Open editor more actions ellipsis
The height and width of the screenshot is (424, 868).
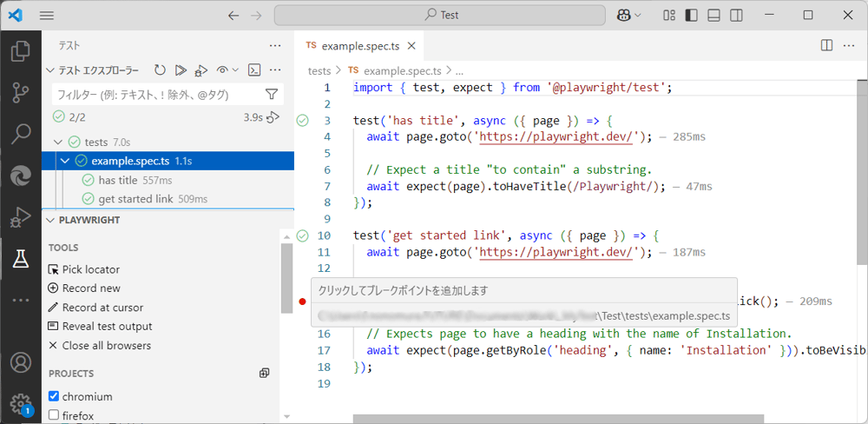pyautogui.click(x=849, y=46)
